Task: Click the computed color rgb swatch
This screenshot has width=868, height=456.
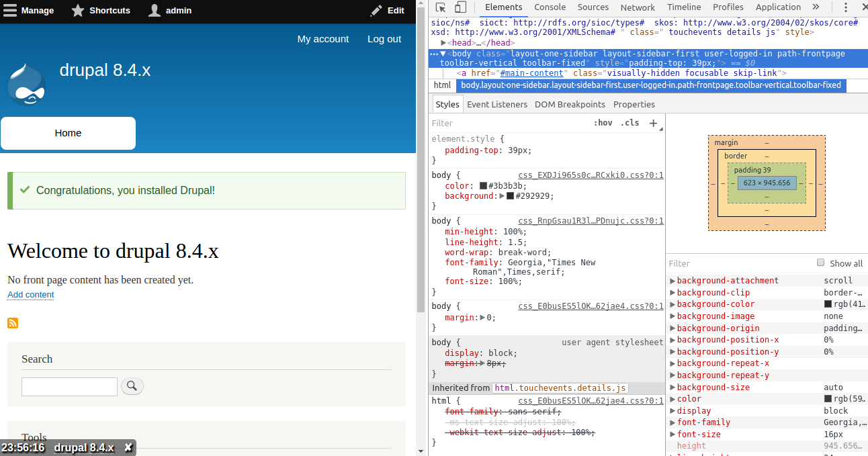Action: (828, 399)
